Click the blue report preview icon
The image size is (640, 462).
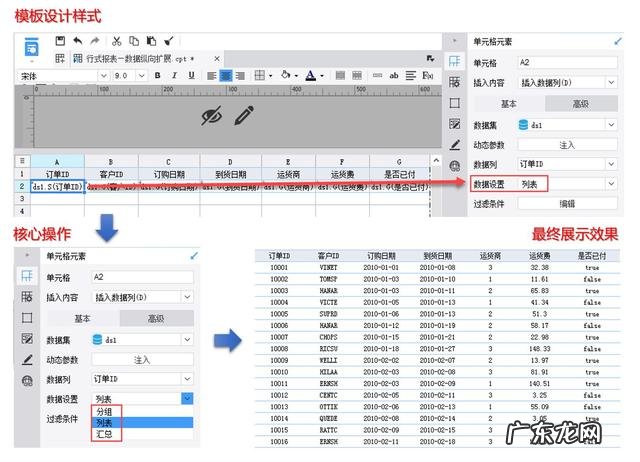click(x=32, y=48)
